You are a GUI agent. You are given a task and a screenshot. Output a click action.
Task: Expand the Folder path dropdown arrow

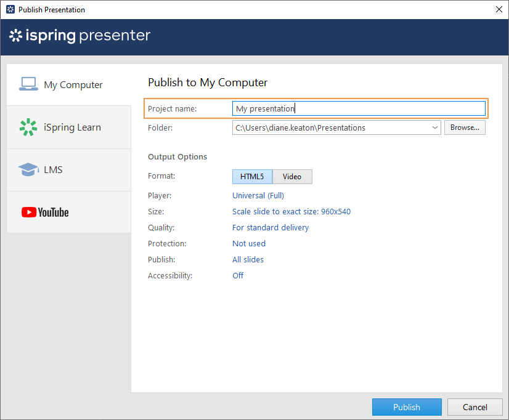[435, 127]
